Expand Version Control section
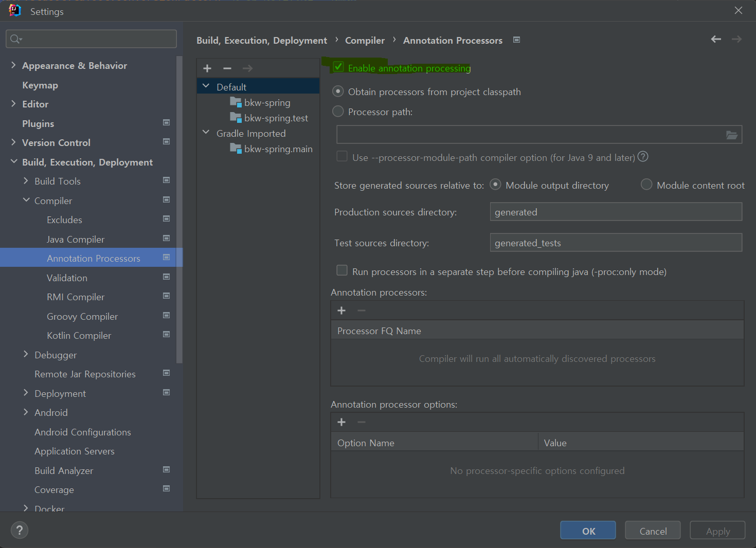 [x=13, y=142]
